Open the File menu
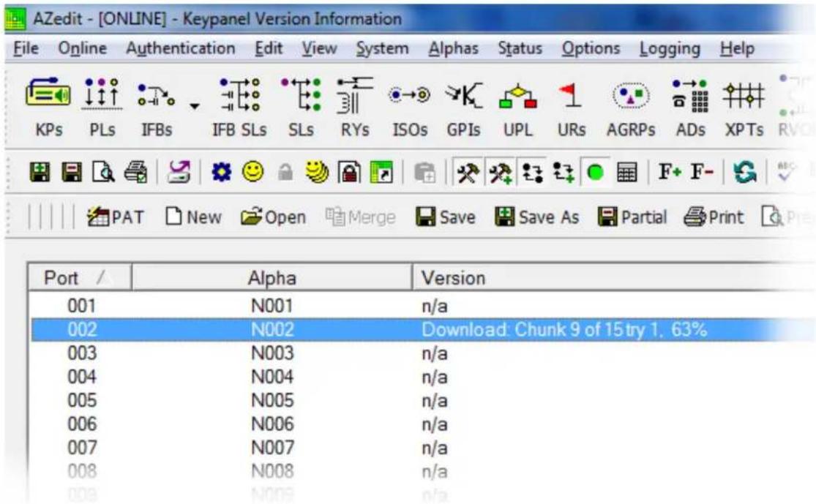This screenshot has height=504, width=816. [x=26, y=48]
